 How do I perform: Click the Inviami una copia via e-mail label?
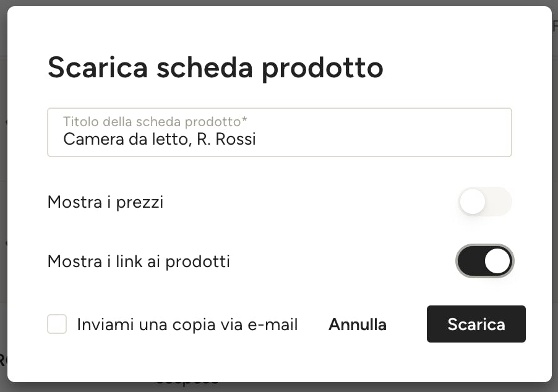point(187,325)
